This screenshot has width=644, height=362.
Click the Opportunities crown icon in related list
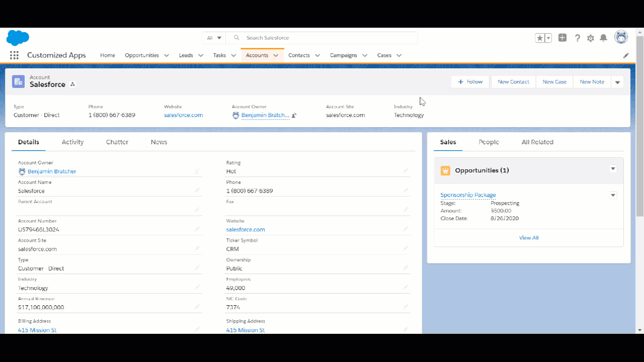445,170
